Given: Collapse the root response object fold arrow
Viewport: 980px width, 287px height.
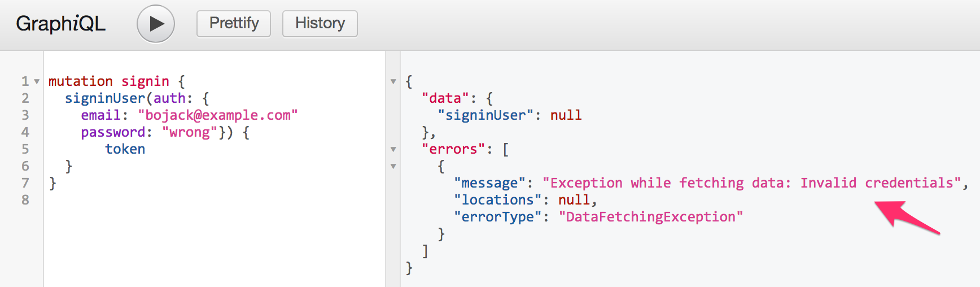Looking at the screenshot, I should pyautogui.click(x=393, y=82).
